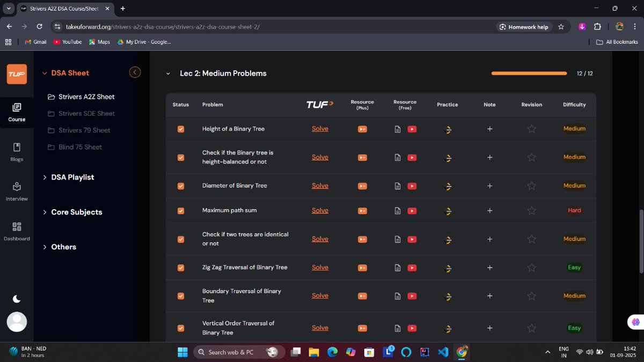Uncheck the Height of a Binary Tree status checkbox

pos(181,129)
